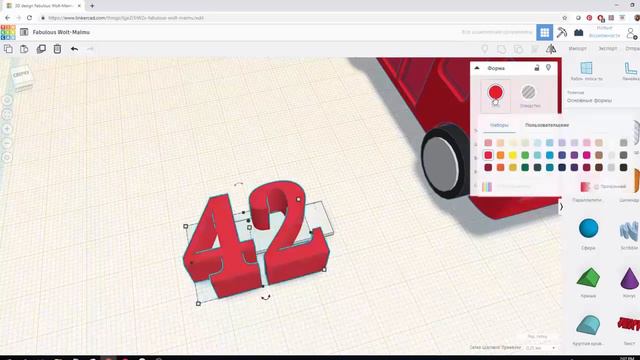The width and height of the screenshot is (640, 360).
Task: Open the What's New link
Action: coord(604,32)
